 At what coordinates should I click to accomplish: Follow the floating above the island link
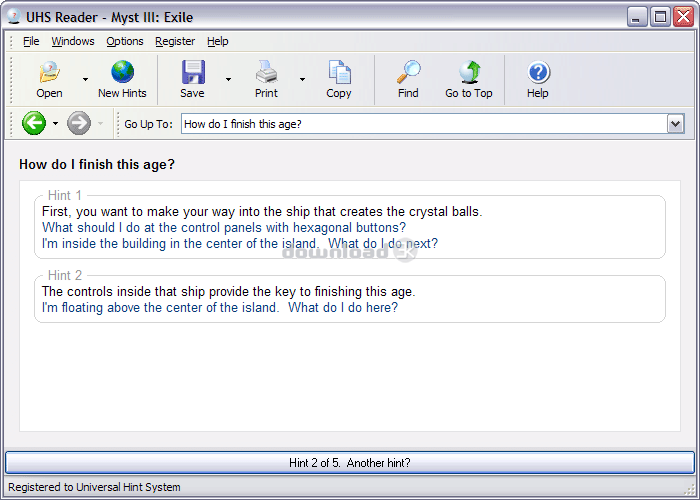(x=219, y=307)
